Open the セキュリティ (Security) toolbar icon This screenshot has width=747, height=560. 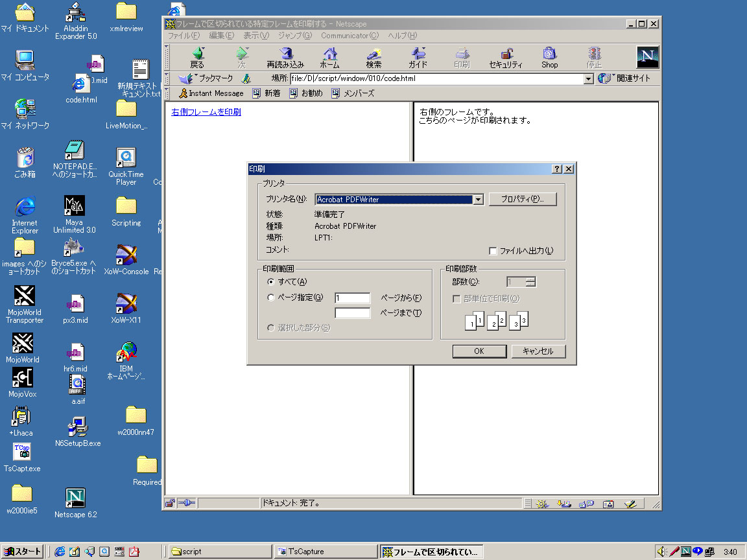pos(506,58)
